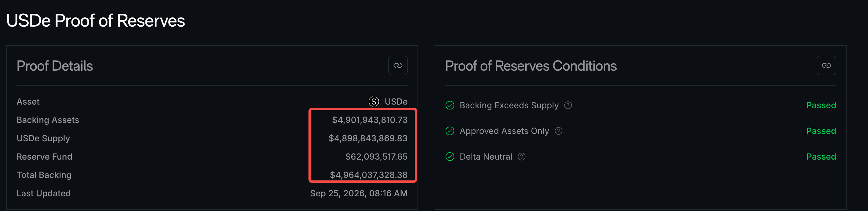Click the USDe coin icon

click(374, 102)
